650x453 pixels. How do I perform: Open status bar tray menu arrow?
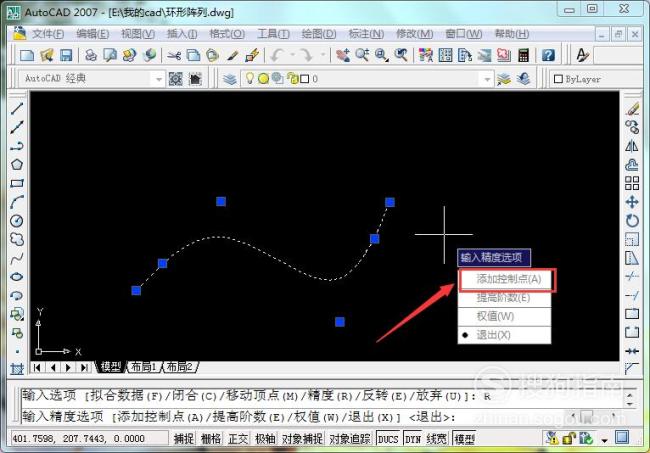point(604,440)
